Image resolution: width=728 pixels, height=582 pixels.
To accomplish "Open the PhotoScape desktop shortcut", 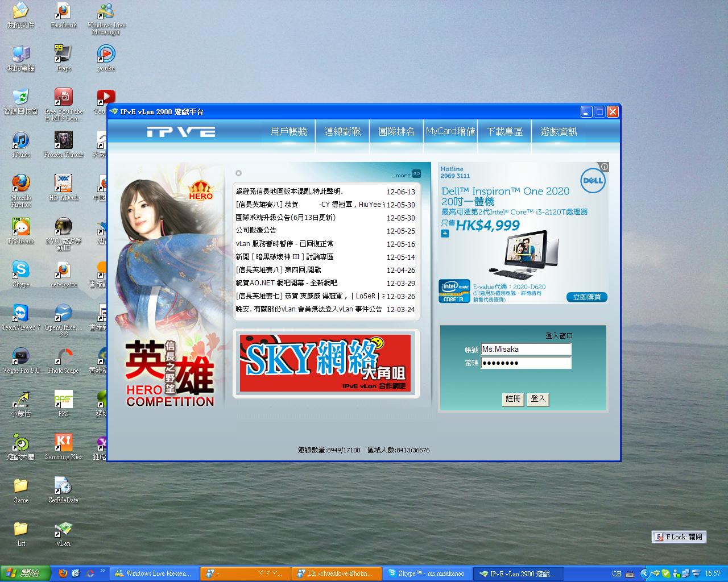I will click(x=63, y=361).
